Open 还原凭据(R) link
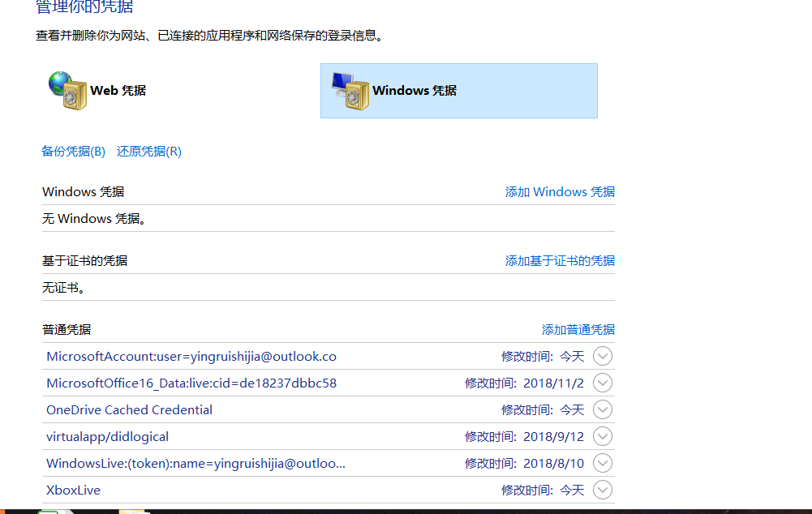 [149, 151]
